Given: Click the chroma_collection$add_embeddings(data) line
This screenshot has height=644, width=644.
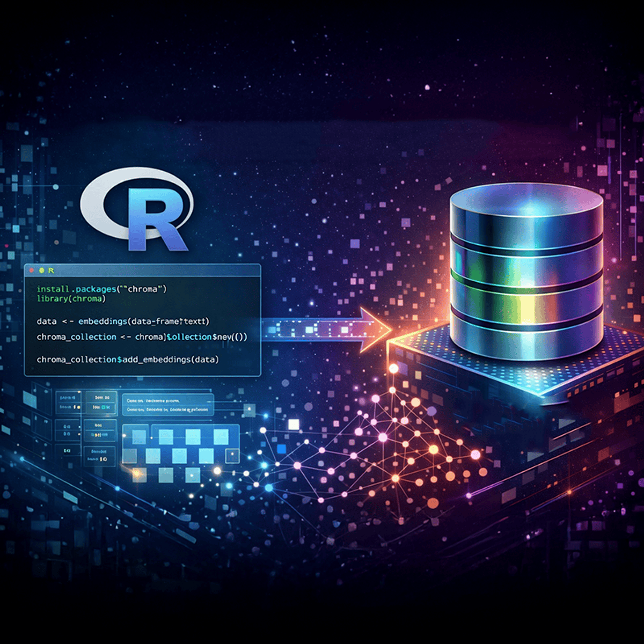Looking at the screenshot, I should tap(127, 361).
